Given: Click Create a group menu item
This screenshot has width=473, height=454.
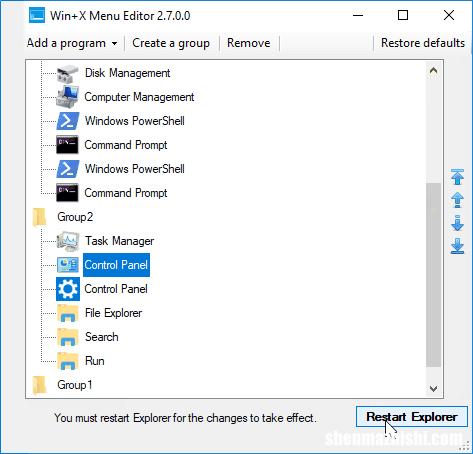Looking at the screenshot, I should tap(171, 43).
